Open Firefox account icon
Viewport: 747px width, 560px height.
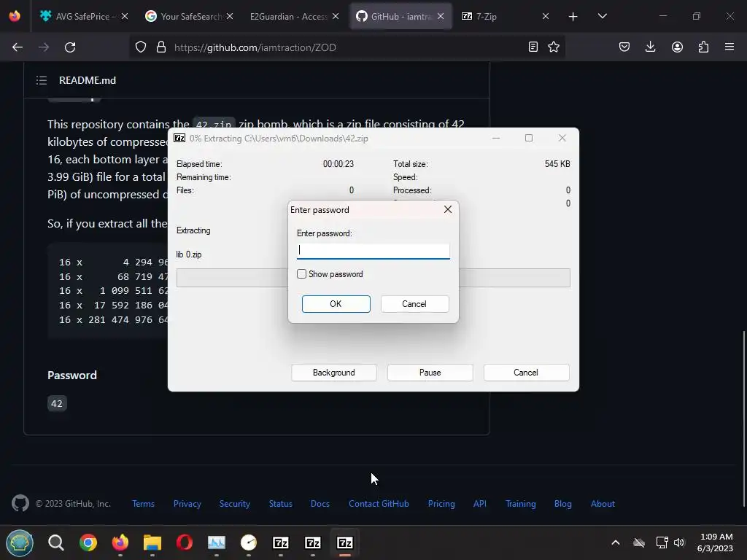[677, 47]
